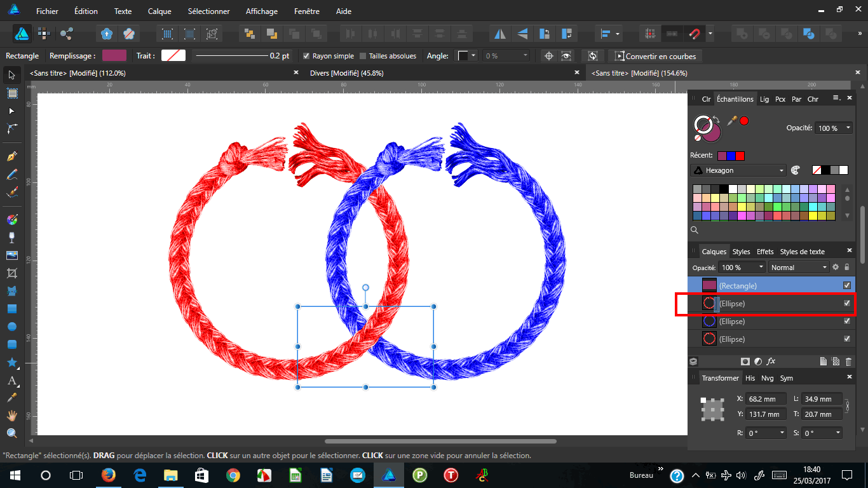Click the X position field 68.2 mm
Viewport: 868px width, 488px height.
(x=766, y=399)
